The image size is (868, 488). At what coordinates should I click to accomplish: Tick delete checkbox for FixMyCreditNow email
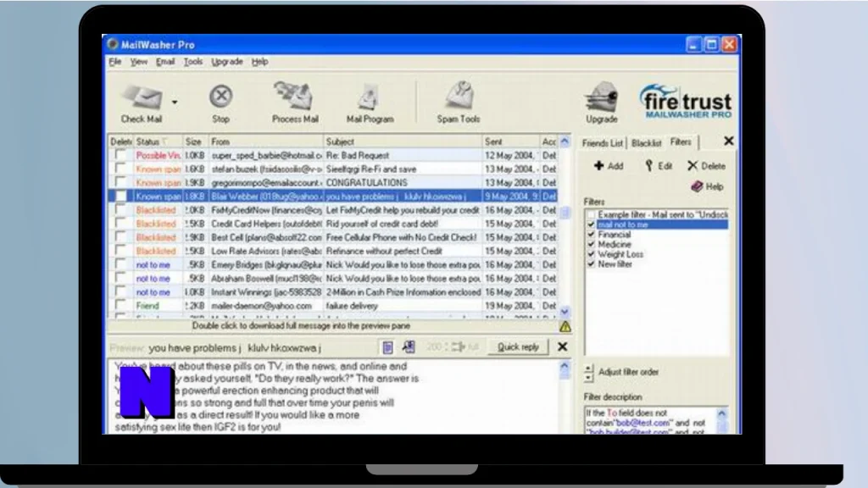[x=120, y=210]
